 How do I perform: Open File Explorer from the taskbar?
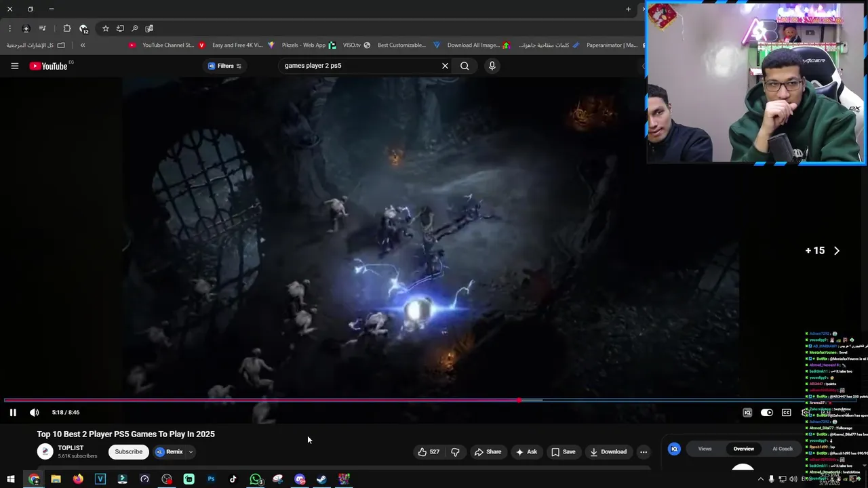tap(56, 479)
